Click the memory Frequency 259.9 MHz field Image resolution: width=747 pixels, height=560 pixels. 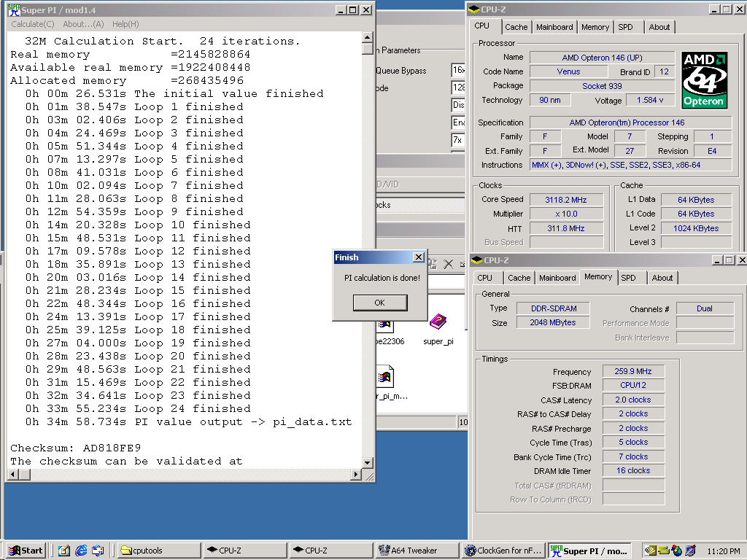[633, 371]
